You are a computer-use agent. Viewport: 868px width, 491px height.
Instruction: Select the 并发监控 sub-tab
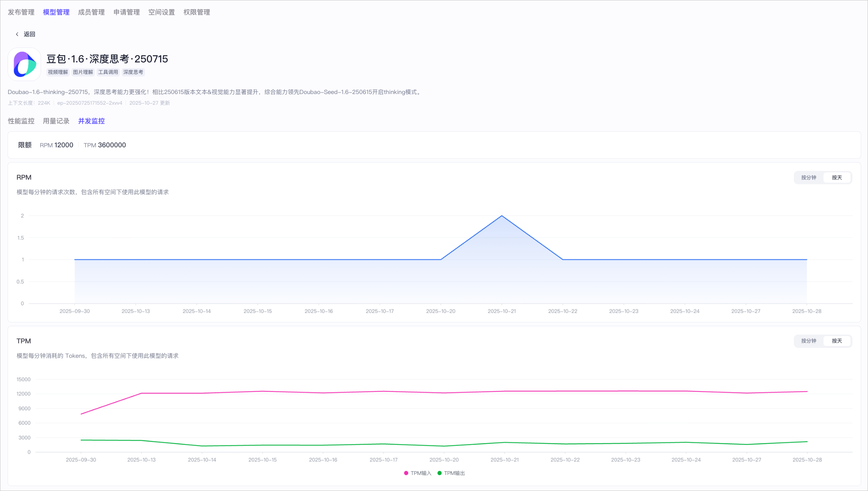click(x=91, y=121)
